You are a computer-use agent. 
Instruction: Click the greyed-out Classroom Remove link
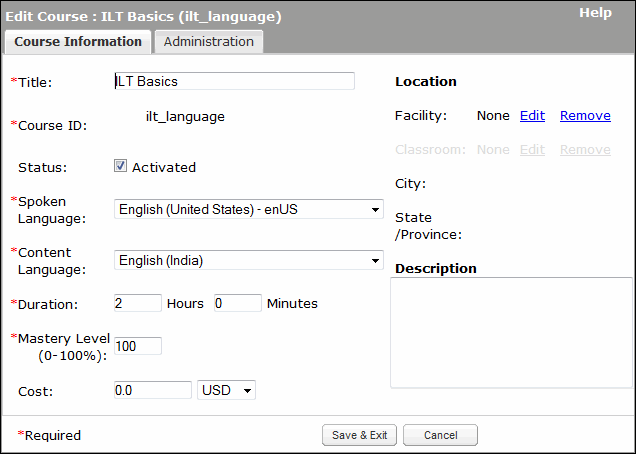tap(585, 150)
